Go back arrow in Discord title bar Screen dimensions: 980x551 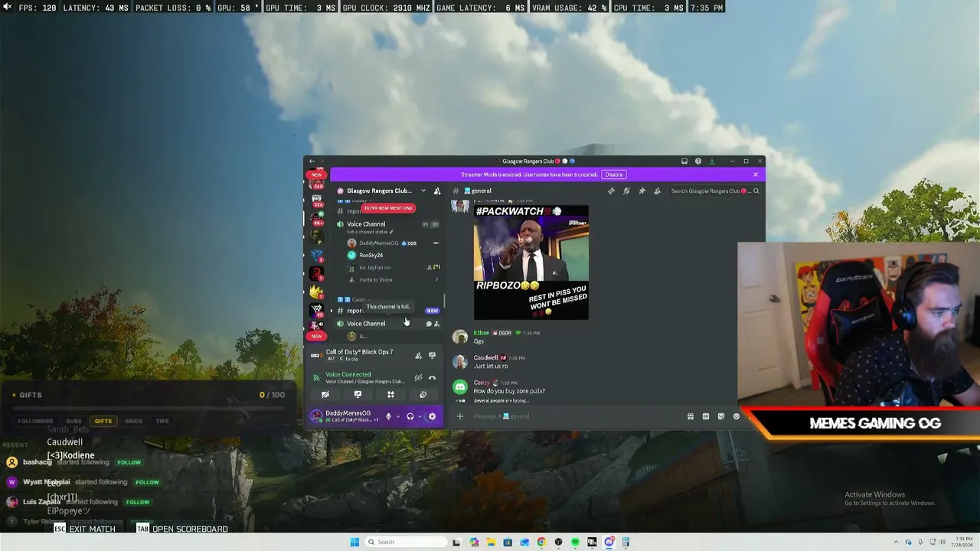[x=312, y=161]
